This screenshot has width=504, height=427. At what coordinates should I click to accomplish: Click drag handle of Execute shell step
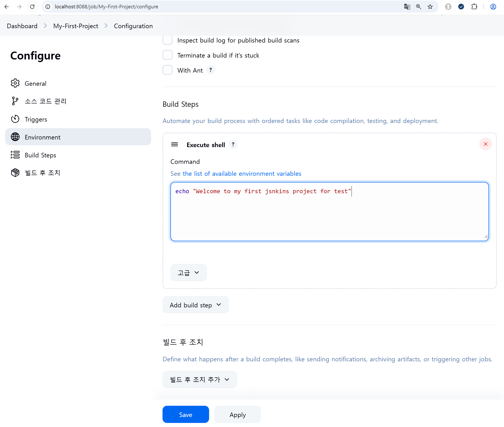point(174,145)
